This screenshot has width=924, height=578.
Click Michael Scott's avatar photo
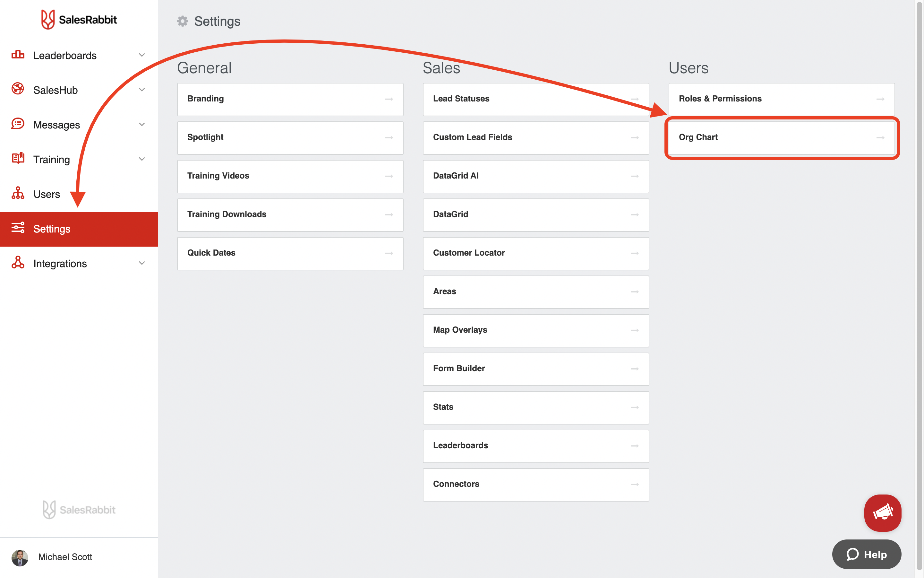20,558
